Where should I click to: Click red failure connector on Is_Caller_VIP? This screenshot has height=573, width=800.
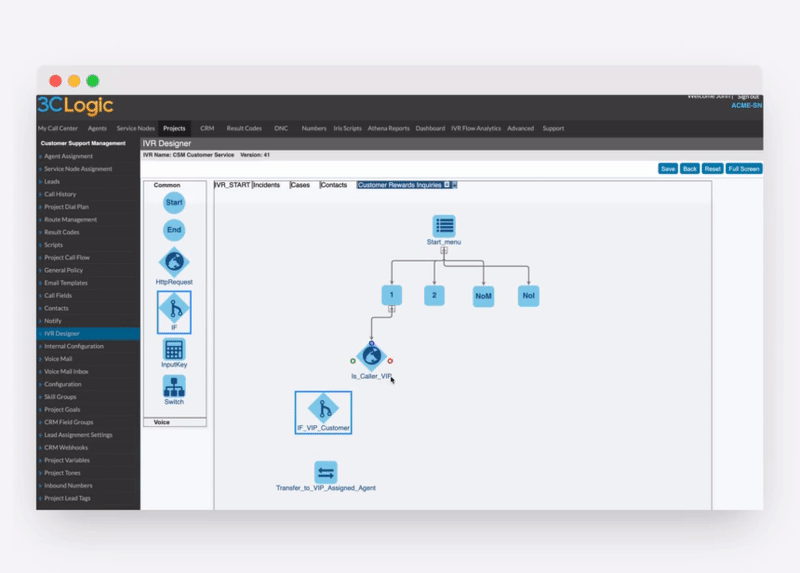click(390, 361)
